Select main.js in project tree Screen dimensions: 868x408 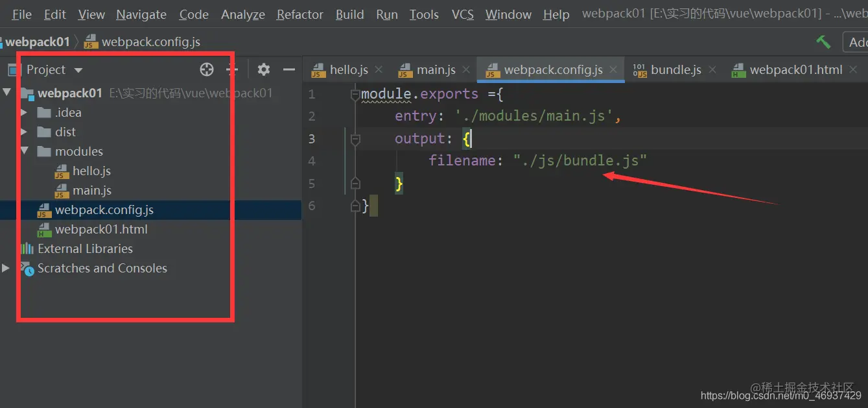click(x=92, y=190)
